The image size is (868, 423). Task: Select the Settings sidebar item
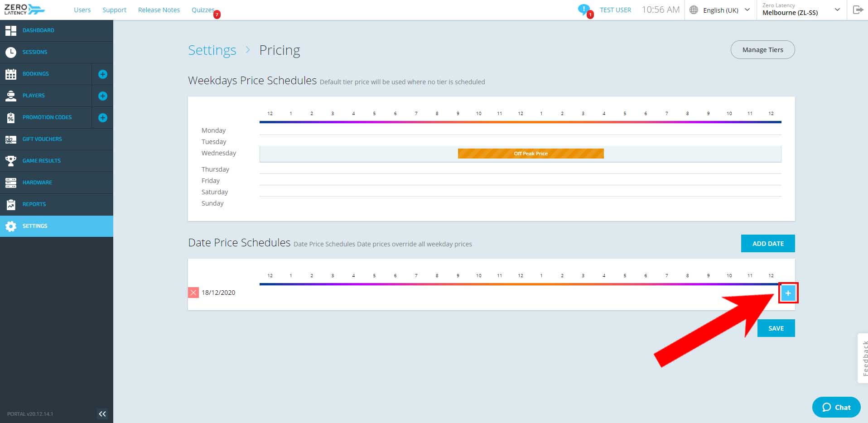pos(57,226)
